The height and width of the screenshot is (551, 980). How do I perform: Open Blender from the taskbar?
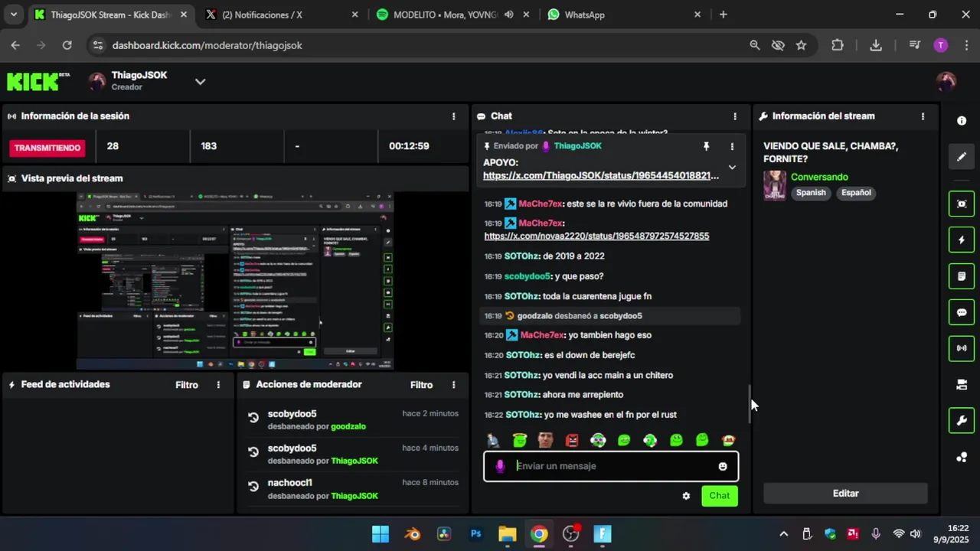pyautogui.click(x=412, y=534)
